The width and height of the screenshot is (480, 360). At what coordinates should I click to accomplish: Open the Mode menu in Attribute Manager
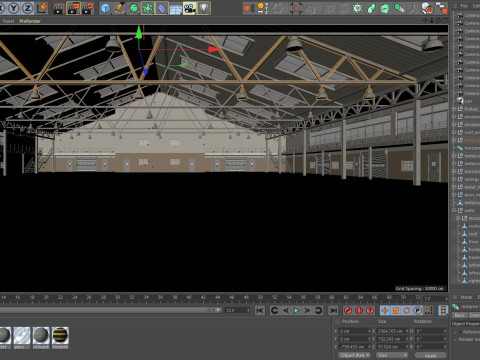point(466,297)
